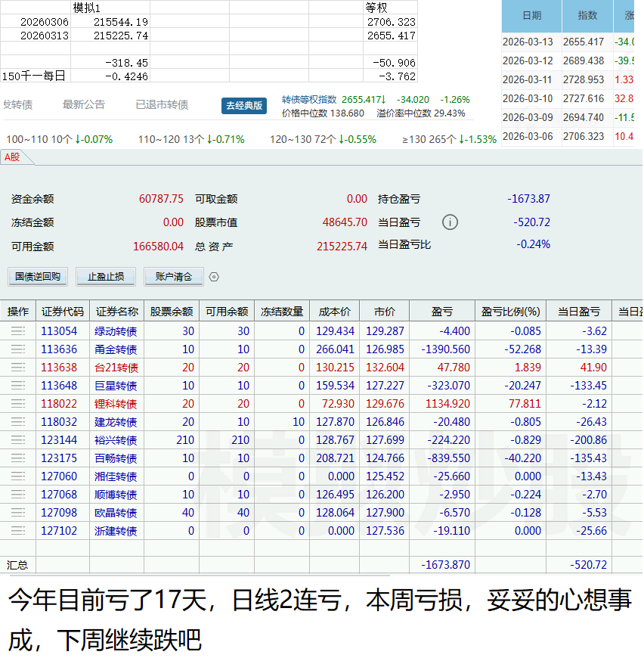Viewport: 644px width, 661px height.
Task: Open operation menu icon for 127098 欧晶转债
Action: [18, 513]
